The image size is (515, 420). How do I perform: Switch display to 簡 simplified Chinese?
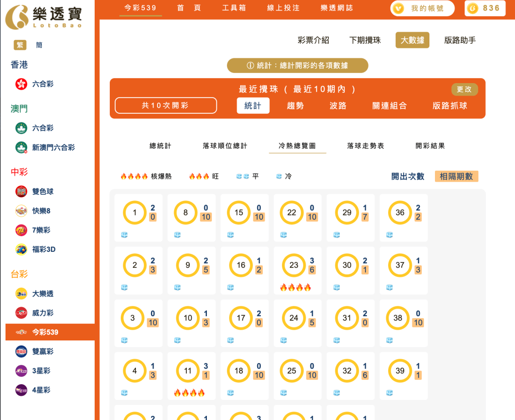click(x=39, y=45)
